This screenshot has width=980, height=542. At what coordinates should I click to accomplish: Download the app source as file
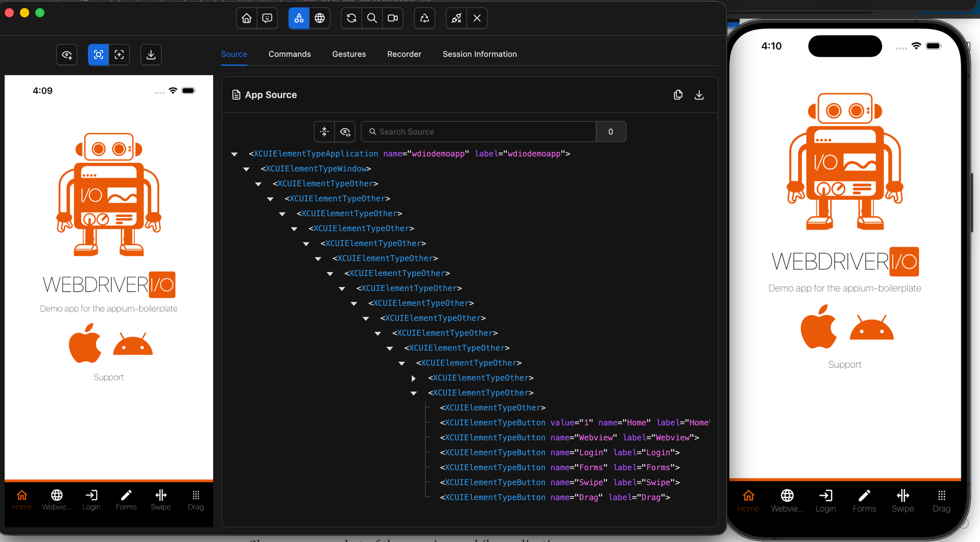pos(699,95)
